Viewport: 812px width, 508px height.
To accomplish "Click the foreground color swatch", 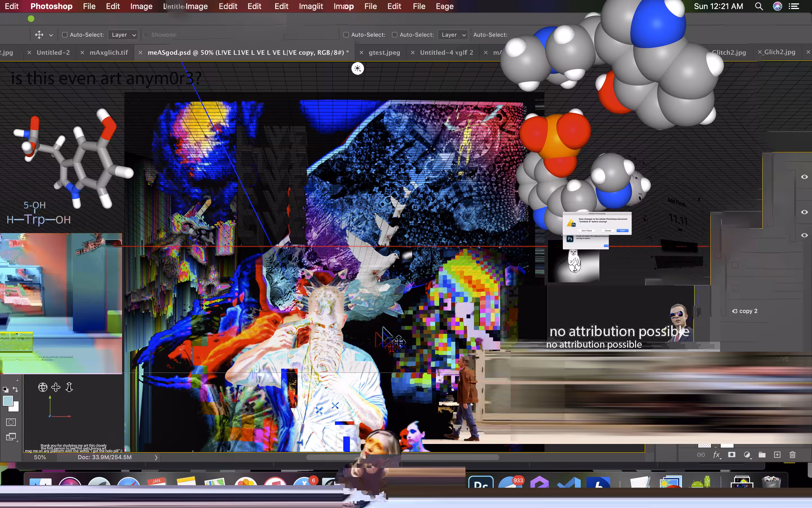I will (x=8, y=400).
